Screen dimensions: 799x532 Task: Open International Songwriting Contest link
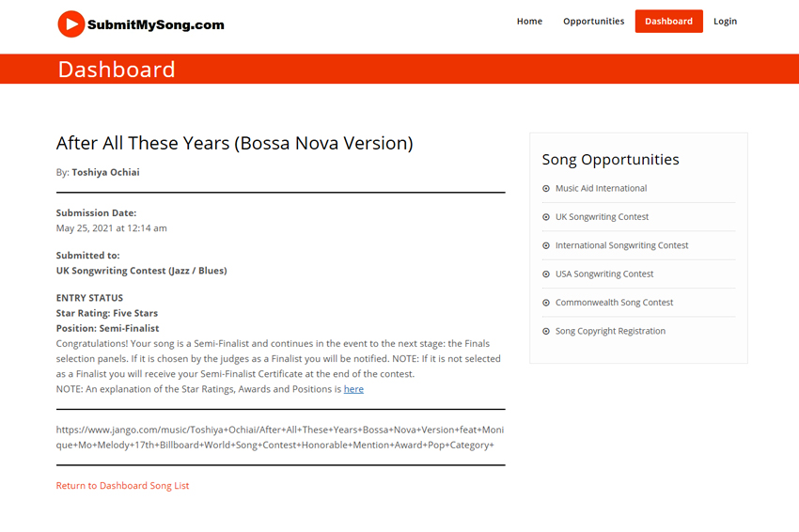point(621,246)
